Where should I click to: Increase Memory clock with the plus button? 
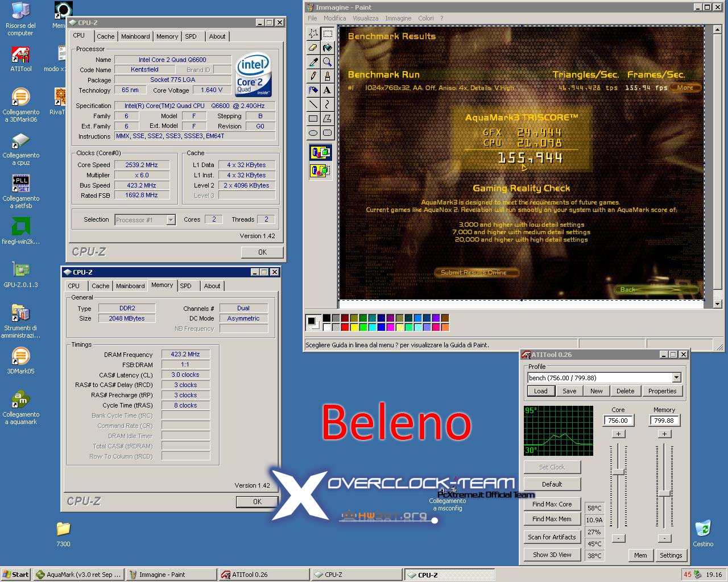click(x=664, y=434)
